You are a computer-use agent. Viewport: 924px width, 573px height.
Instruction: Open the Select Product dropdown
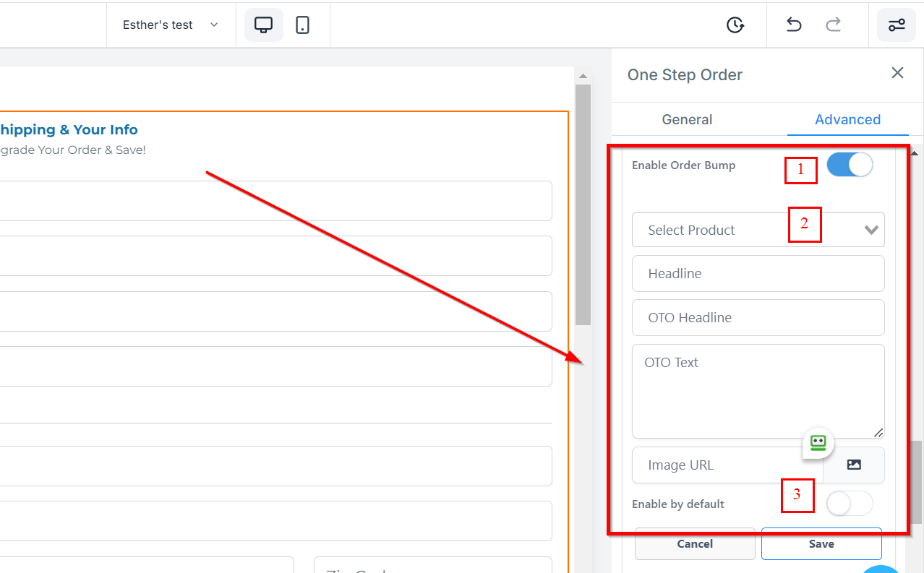click(x=758, y=230)
